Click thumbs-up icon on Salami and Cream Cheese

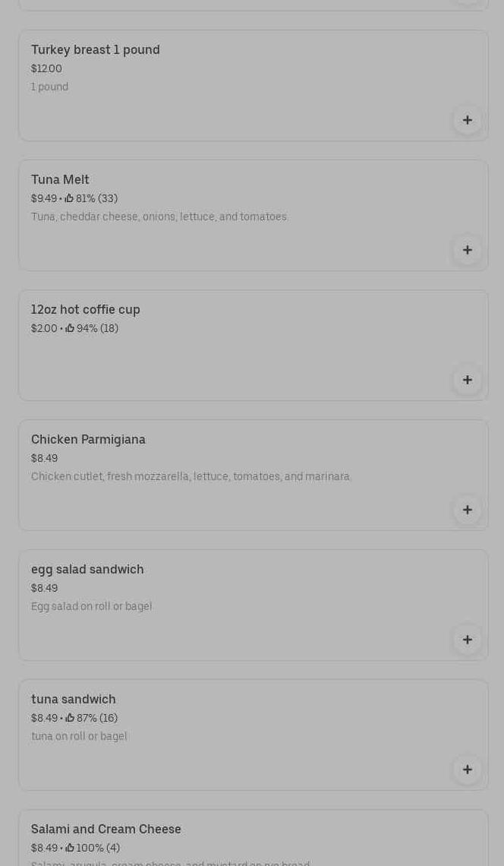70,848
